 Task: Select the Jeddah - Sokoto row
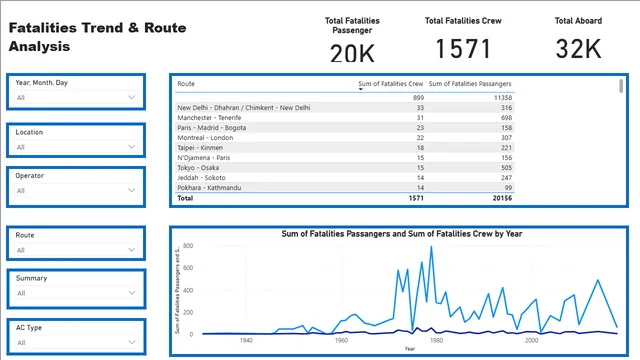[x=345, y=178]
